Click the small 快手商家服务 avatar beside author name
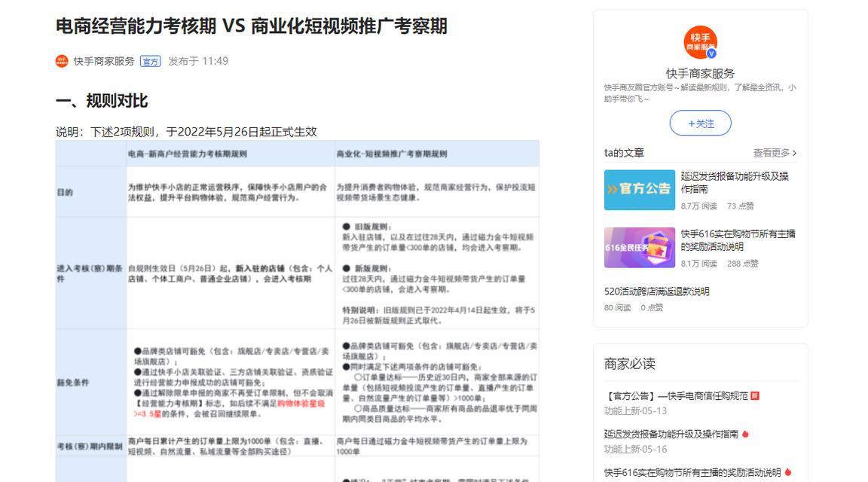Viewport: 868px width, 482px height. click(62, 62)
